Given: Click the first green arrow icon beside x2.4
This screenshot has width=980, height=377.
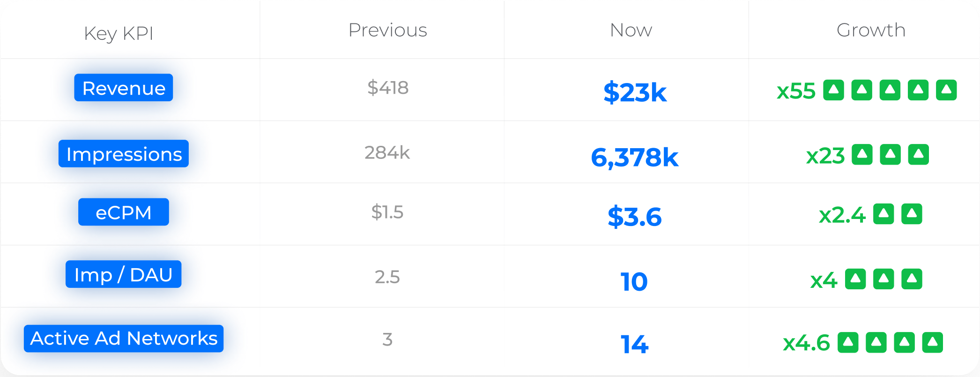Looking at the screenshot, I should 883,214.
